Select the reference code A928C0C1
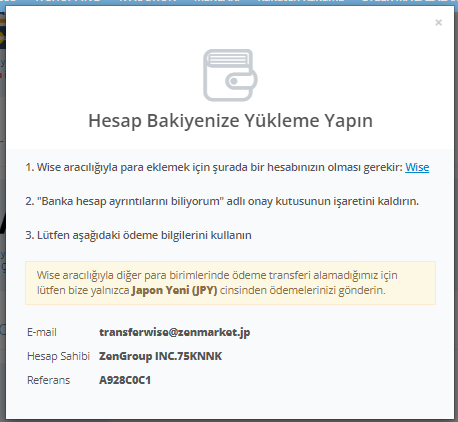458x422 pixels. click(x=125, y=380)
